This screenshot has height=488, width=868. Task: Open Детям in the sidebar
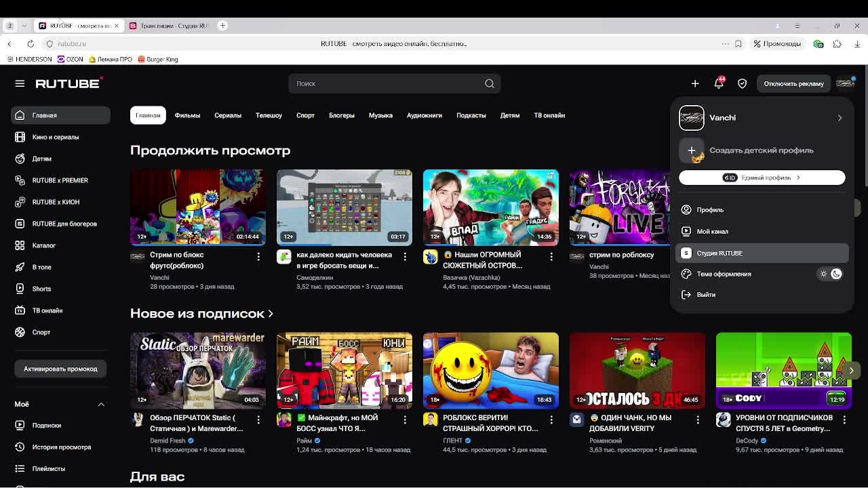pos(60,159)
